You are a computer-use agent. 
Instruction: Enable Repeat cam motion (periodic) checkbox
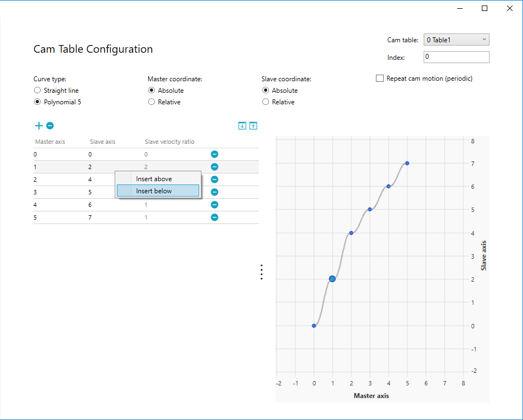pos(380,79)
